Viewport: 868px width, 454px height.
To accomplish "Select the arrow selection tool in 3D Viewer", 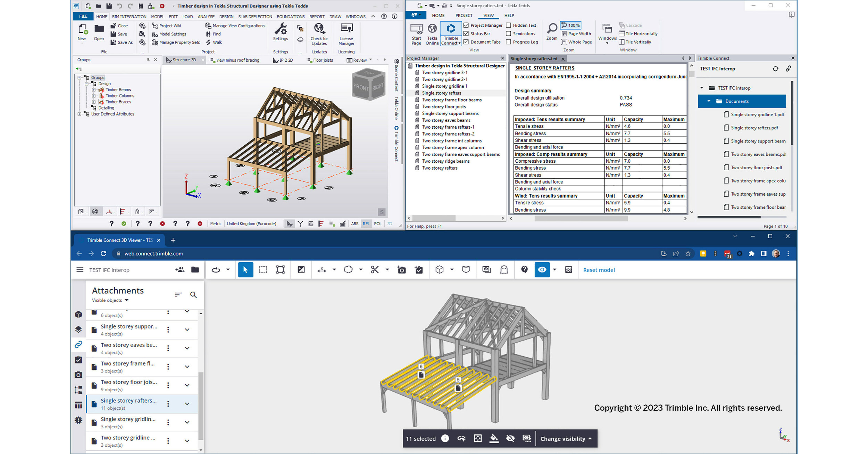I will click(245, 269).
